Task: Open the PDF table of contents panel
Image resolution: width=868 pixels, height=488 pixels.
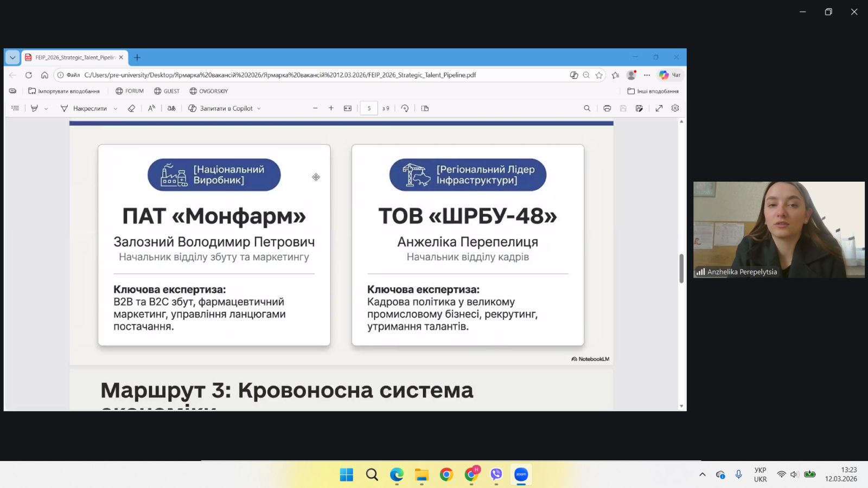Action: 15,108
